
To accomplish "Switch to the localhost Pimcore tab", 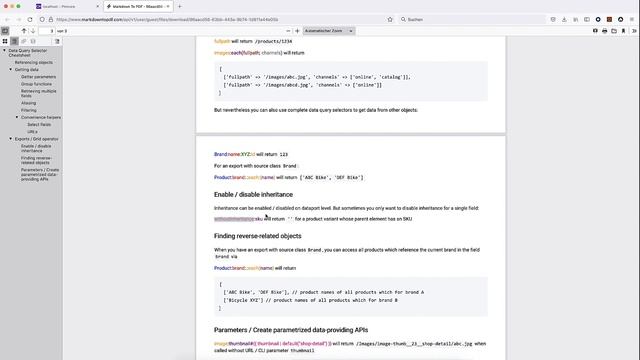I will point(67,7).
